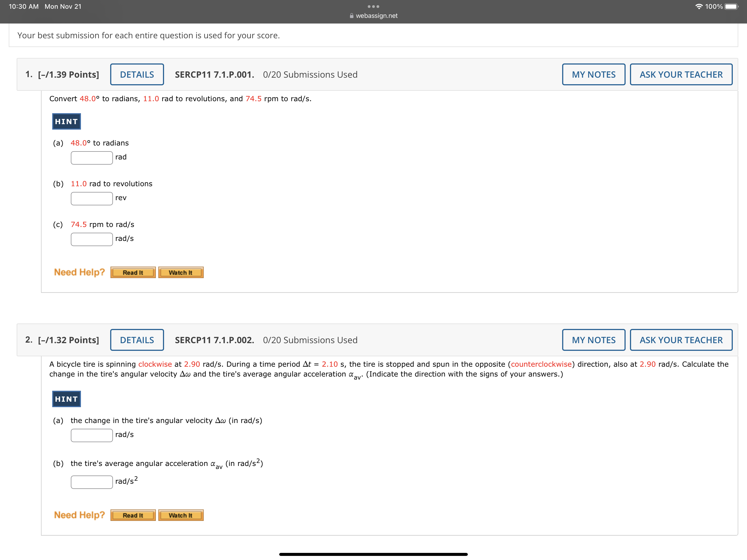
Task: Click ASK YOUR TEACHER for question 1
Action: coord(681,75)
